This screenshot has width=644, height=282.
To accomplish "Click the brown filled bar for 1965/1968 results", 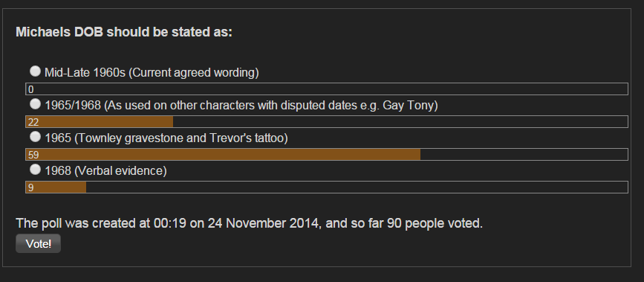I will point(100,122).
